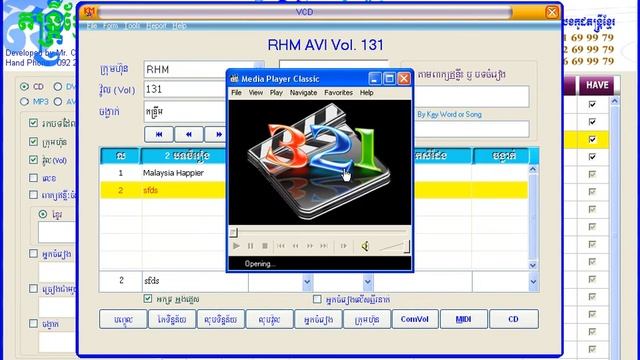Screen dimensions: 640x360
Task: Click frame step button in Media Player
Action: tap(343, 246)
